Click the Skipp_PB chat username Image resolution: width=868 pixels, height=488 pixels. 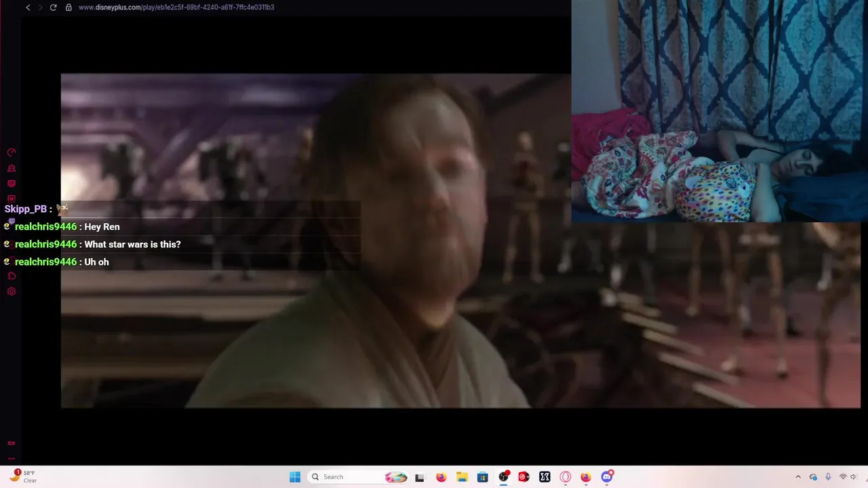click(26, 209)
